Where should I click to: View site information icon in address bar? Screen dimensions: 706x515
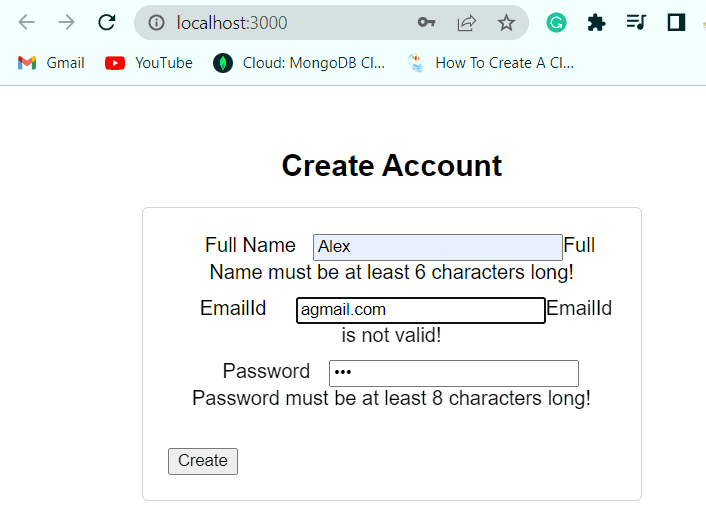(156, 23)
